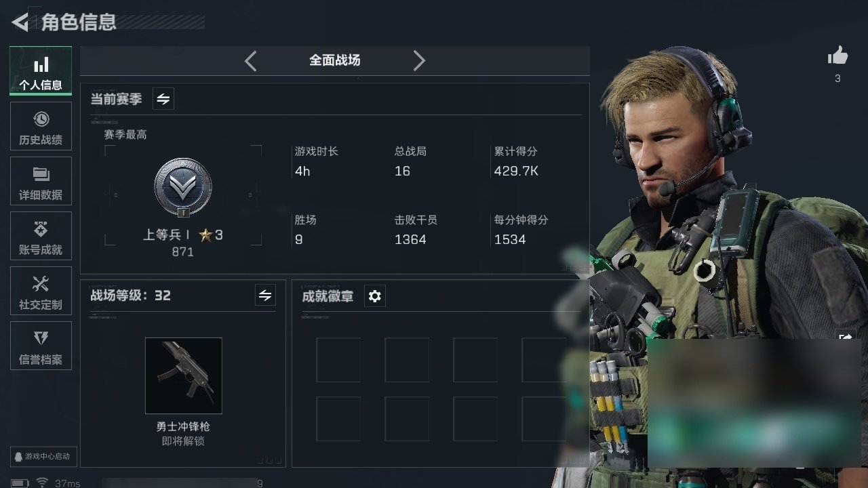Go back using the arrow beside 角色信息

[20, 22]
